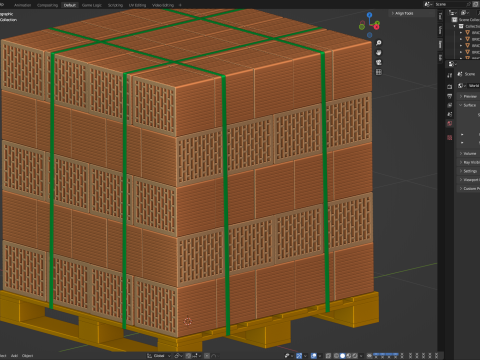The width and height of the screenshot is (480, 360).
Task: Toggle snapping with the magnet icon
Action: click(x=189, y=355)
